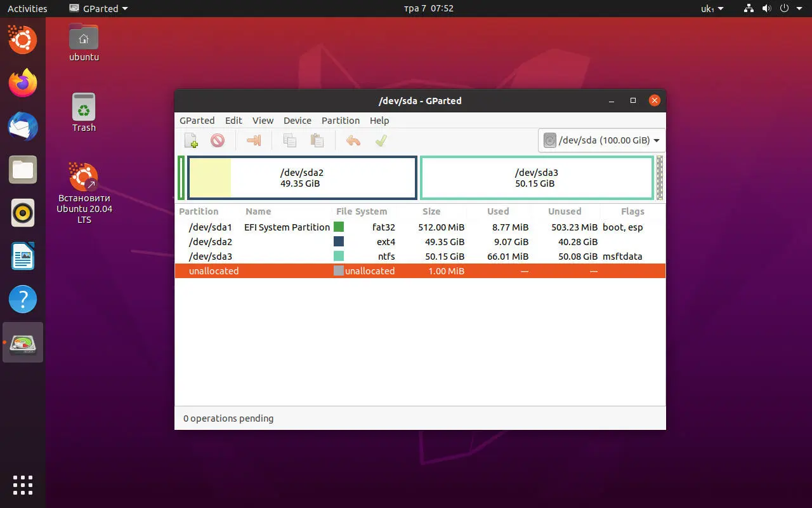
Task: Click the clock showing тра 7 07:52
Action: 429,8
